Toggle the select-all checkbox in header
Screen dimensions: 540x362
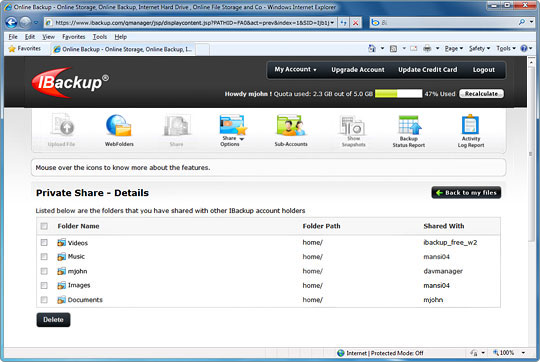pyautogui.click(x=44, y=226)
